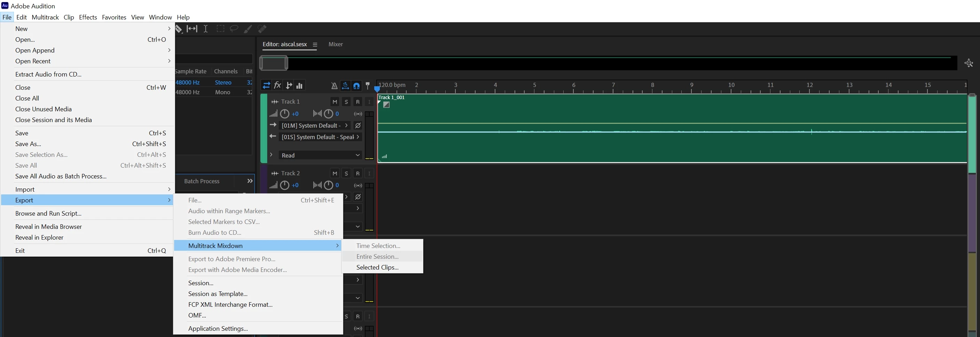The image size is (980, 337).
Task: Click the Track 1 output arrow icon
Action: tap(273, 136)
